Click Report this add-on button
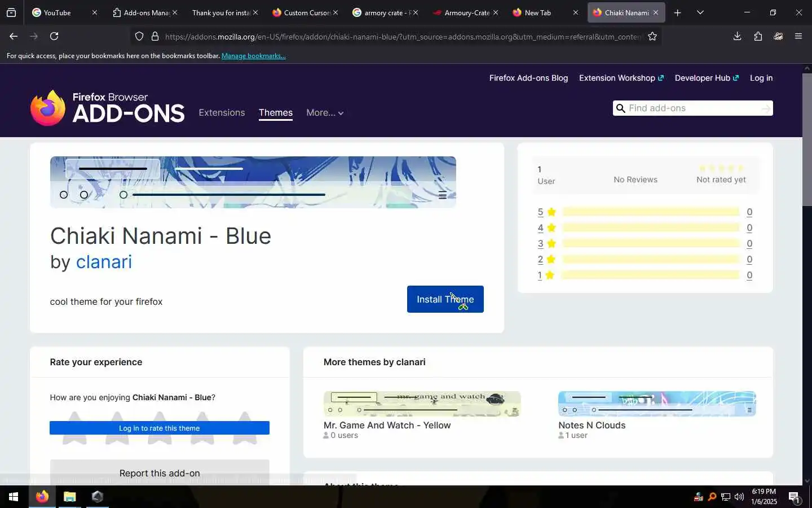 pos(160,473)
